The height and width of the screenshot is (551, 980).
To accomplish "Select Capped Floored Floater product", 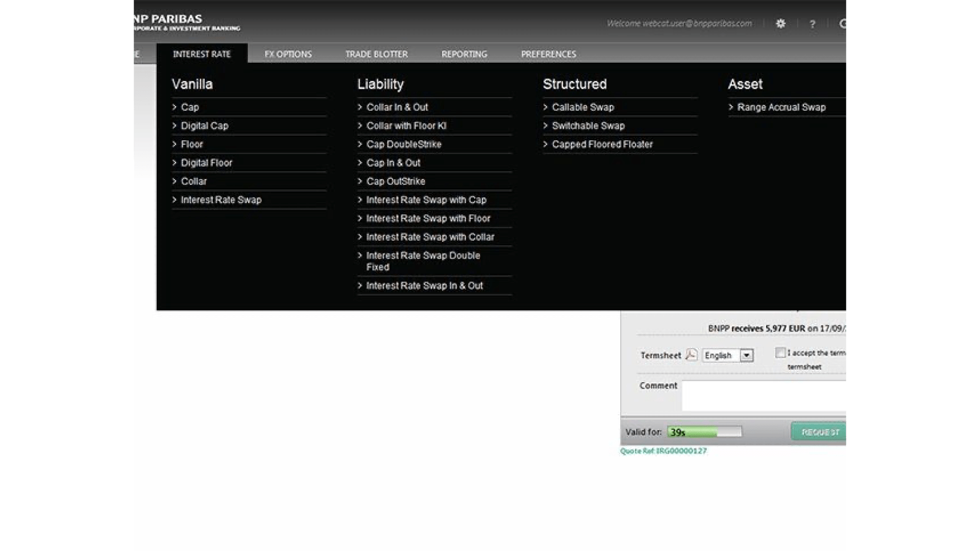I will pyautogui.click(x=602, y=144).
